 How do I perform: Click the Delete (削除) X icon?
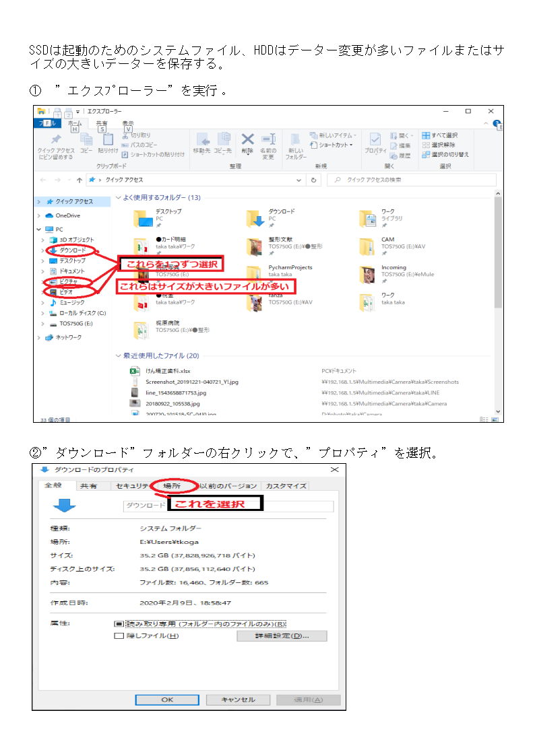pos(247,139)
